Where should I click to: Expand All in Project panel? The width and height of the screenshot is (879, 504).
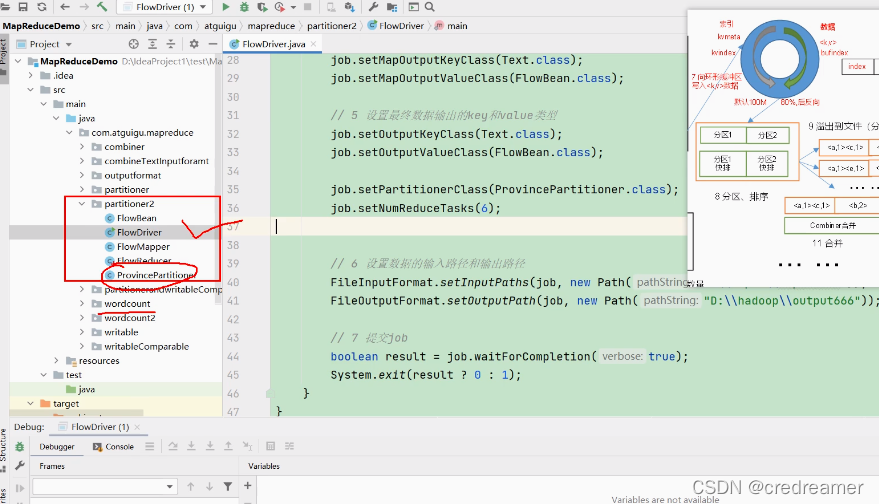(152, 44)
